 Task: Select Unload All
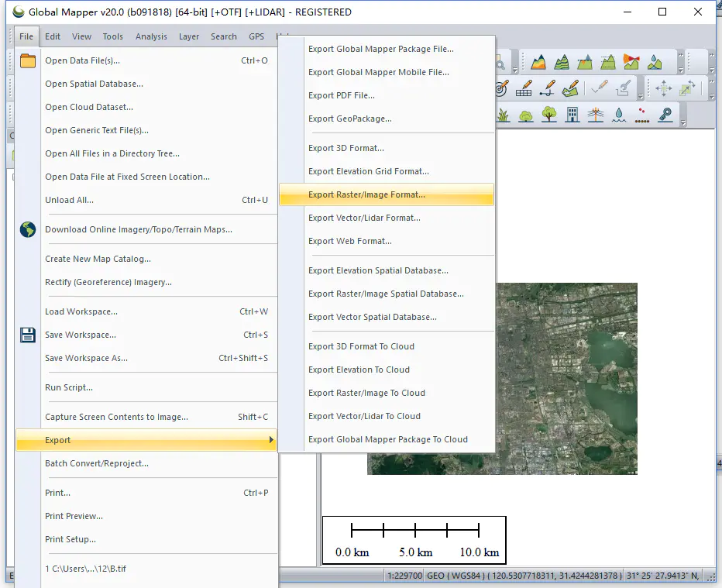pos(146,200)
